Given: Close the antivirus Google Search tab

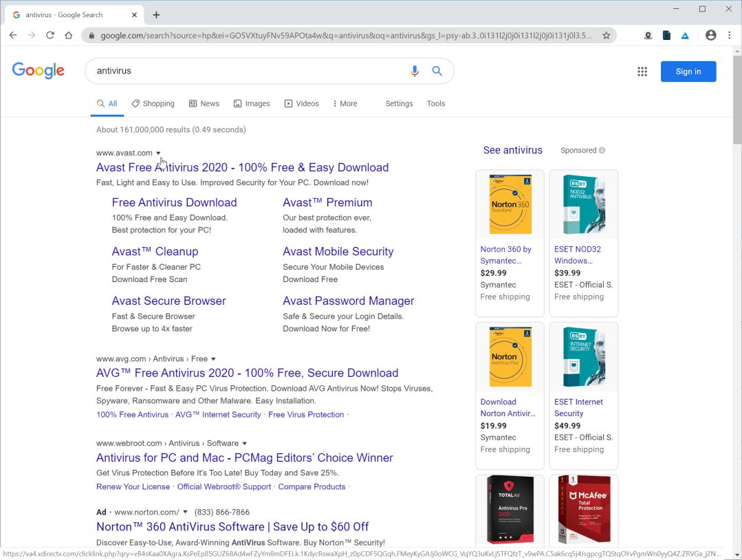Looking at the screenshot, I should [134, 14].
